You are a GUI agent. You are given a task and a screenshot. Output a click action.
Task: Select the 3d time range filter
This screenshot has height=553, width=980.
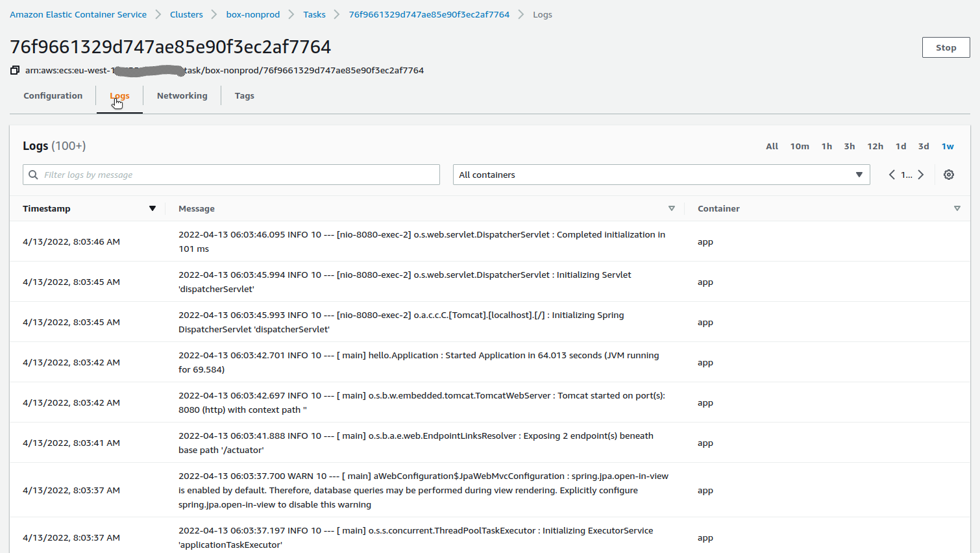click(924, 146)
